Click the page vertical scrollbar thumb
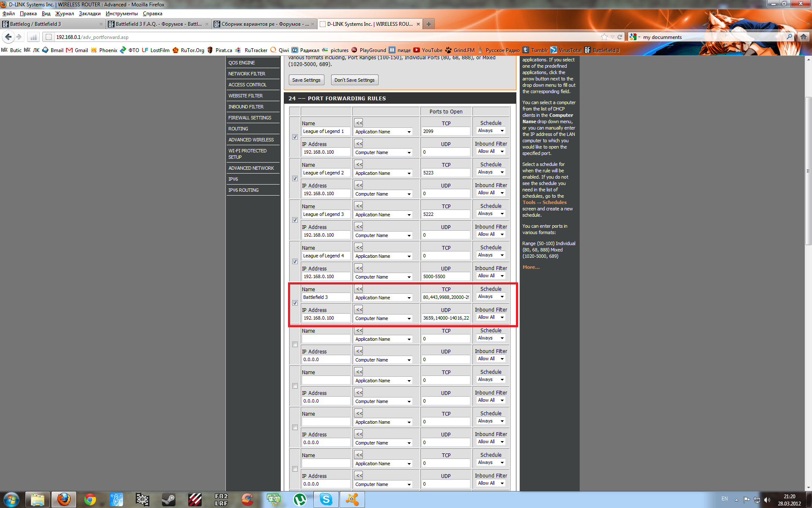This screenshot has width=812, height=508. pyautogui.click(x=808, y=171)
